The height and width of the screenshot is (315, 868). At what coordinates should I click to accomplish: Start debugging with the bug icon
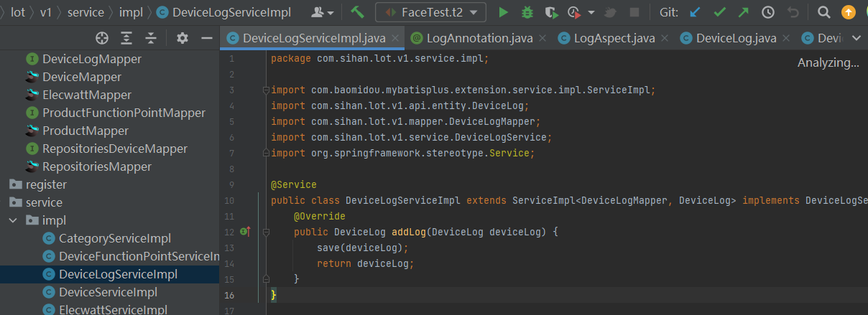click(527, 12)
